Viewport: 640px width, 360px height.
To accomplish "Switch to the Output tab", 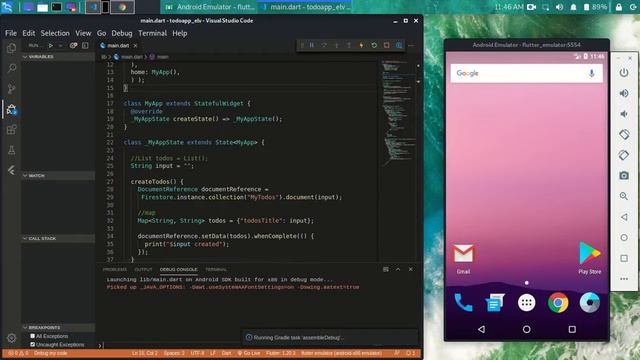I will [x=143, y=270].
